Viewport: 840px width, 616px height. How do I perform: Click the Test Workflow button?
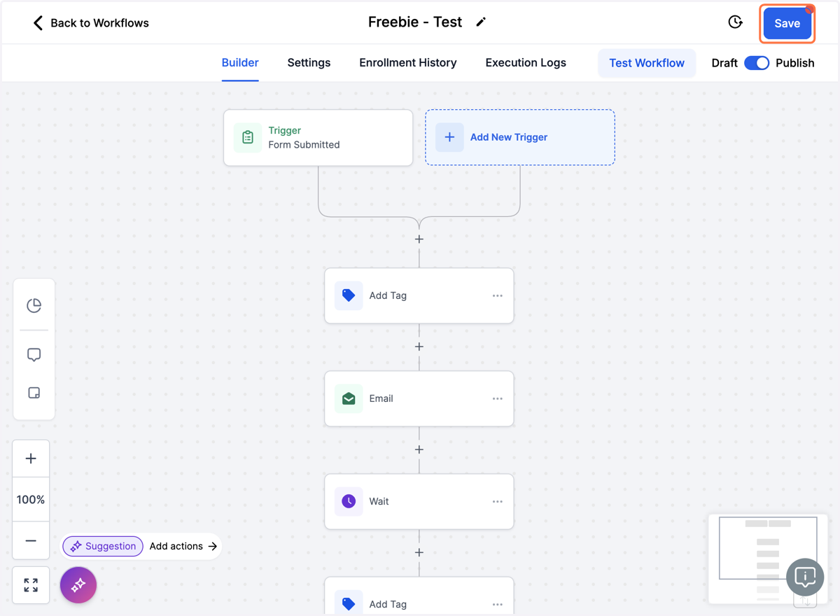click(647, 63)
